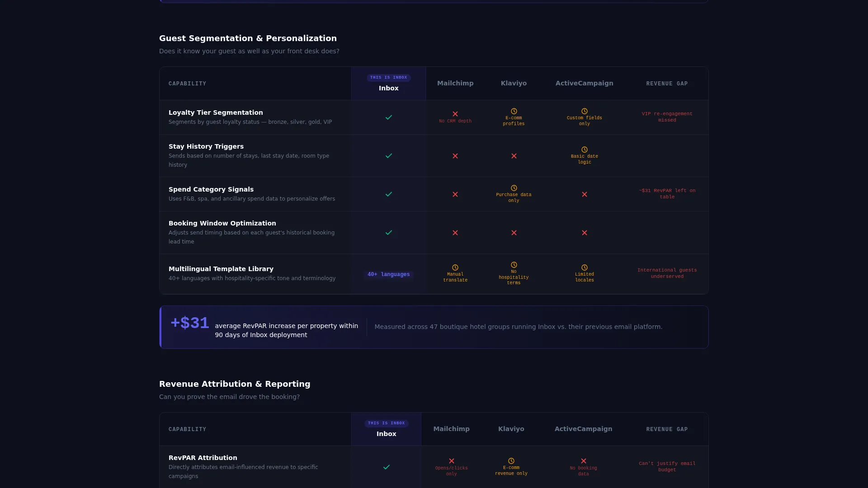Click the Mailchimp column header in segmentation table
868x488 pixels.
tap(455, 83)
